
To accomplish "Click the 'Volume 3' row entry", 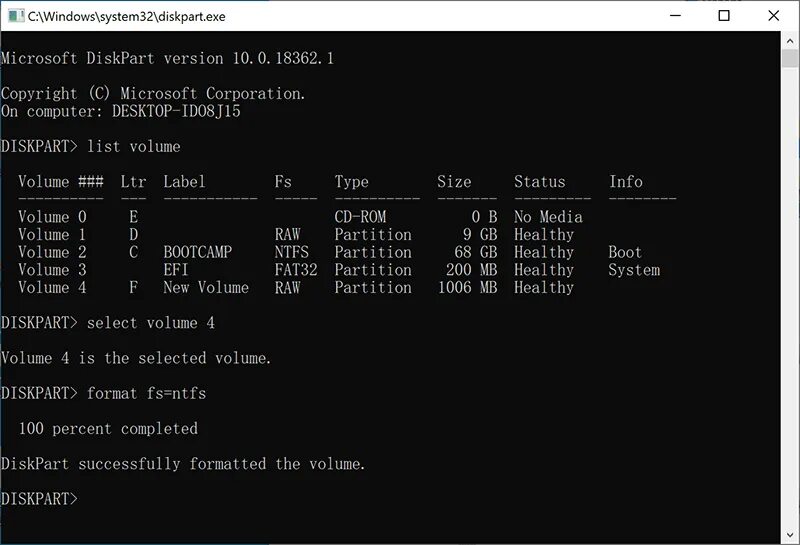I will click(52, 270).
